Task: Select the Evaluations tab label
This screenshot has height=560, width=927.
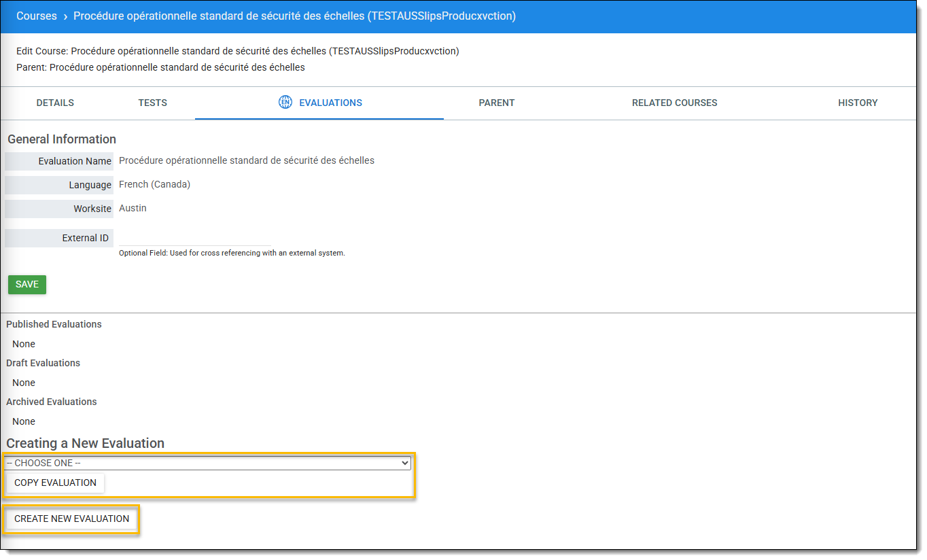Action: pos(330,103)
